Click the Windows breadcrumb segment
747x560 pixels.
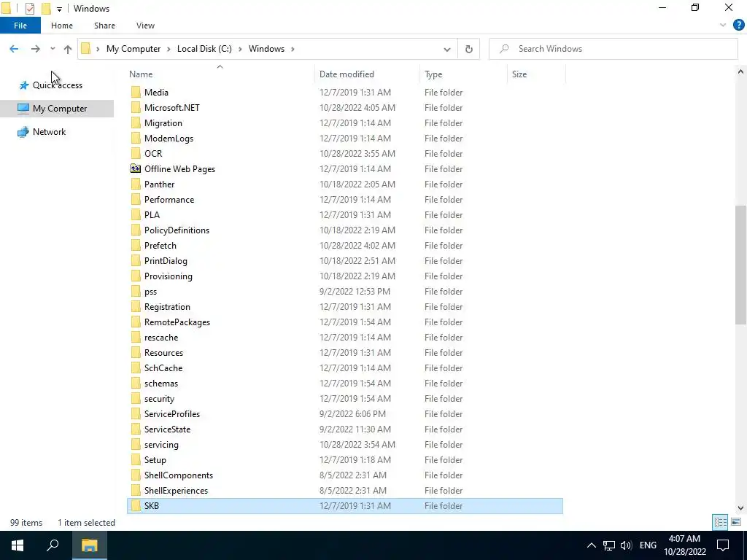(x=266, y=49)
